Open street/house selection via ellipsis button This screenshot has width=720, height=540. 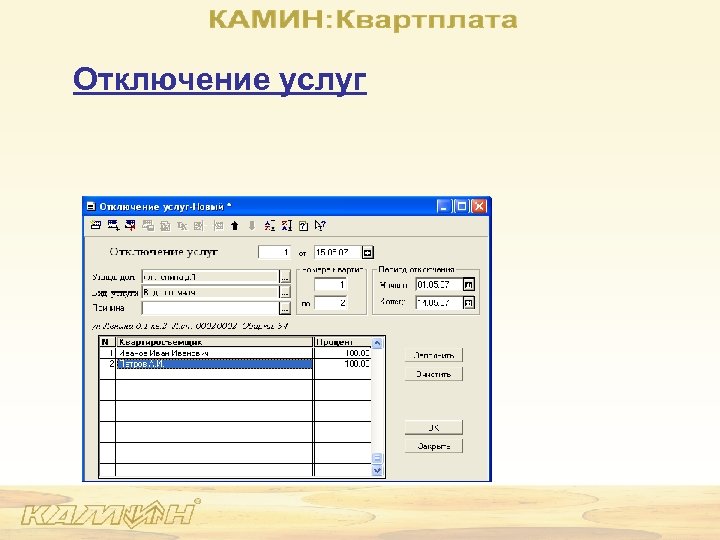(285, 277)
